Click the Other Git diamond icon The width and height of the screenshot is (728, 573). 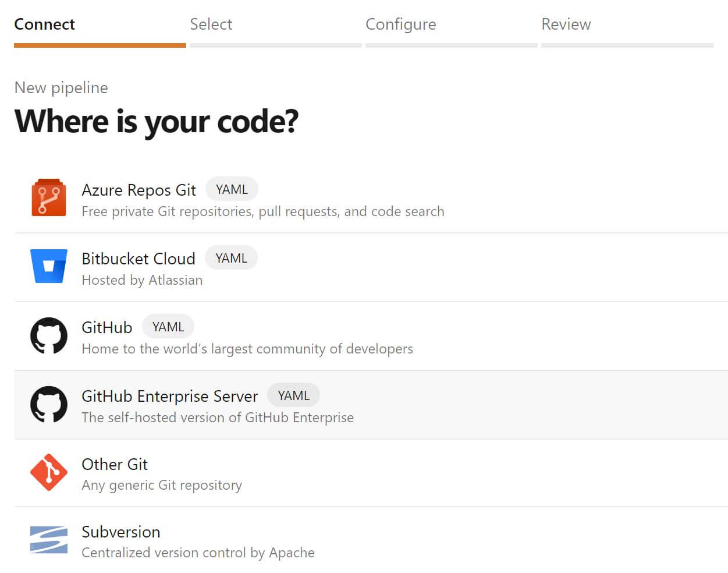pos(49,472)
